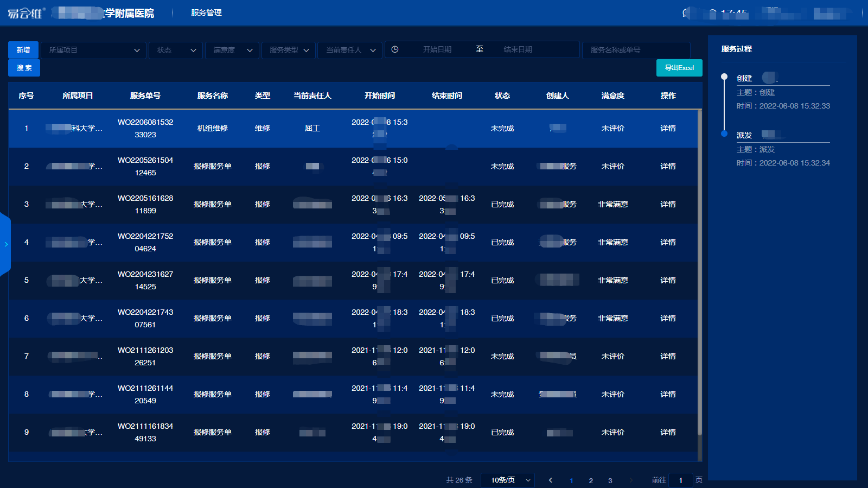The image size is (868, 488).
Task: Export the list with 导出Excel button
Action: pyautogui.click(x=679, y=68)
